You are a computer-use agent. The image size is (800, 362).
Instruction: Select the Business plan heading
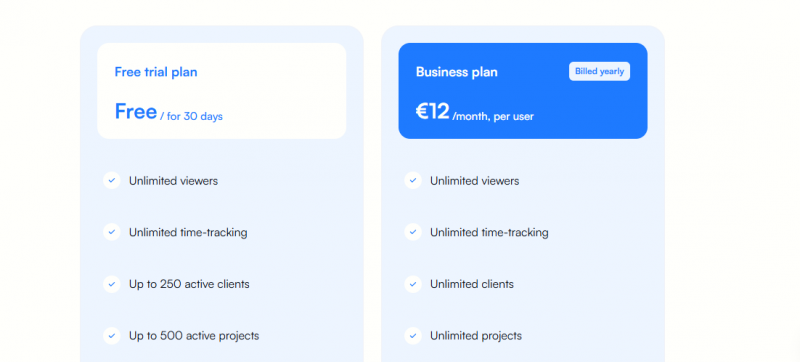[x=457, y=72]
